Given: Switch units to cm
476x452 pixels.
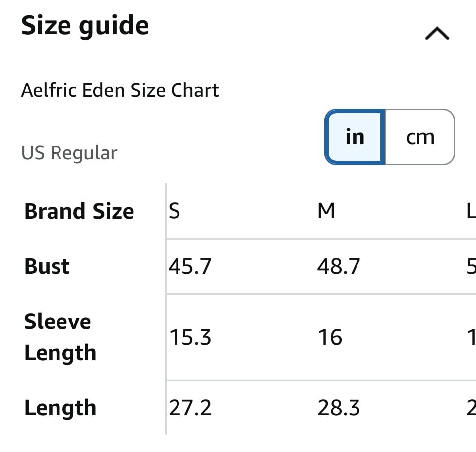Looking at the screenshot, I should pyautogui.click(x=420, y=137).
